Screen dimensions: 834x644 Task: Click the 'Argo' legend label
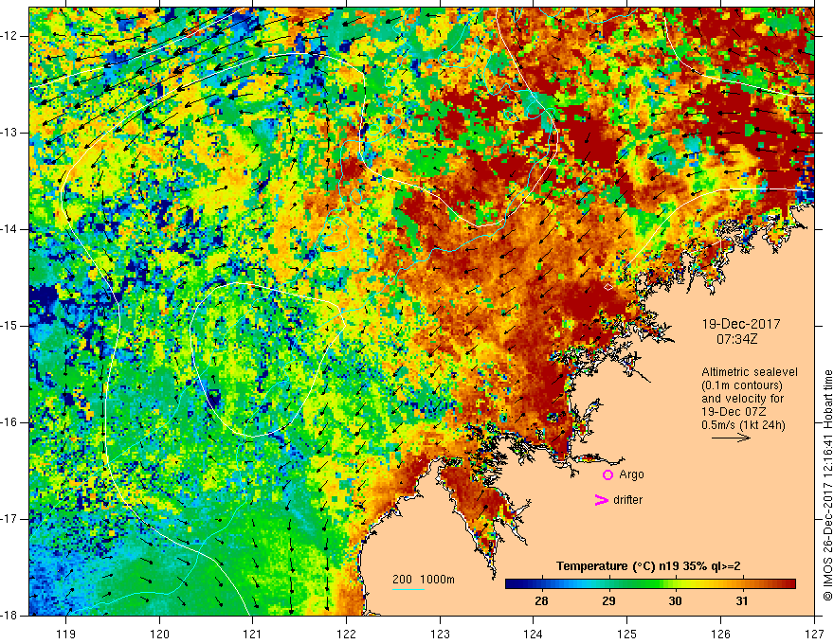coord(631,474)
